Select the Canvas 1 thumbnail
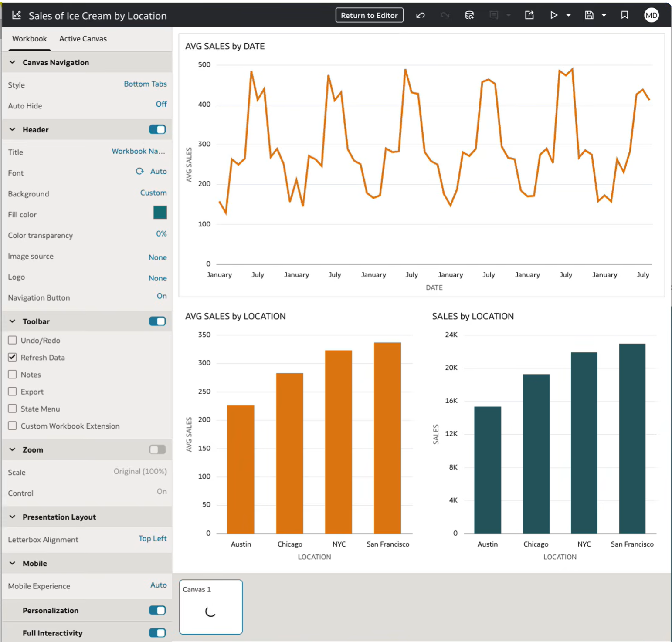 click(211, 607)
